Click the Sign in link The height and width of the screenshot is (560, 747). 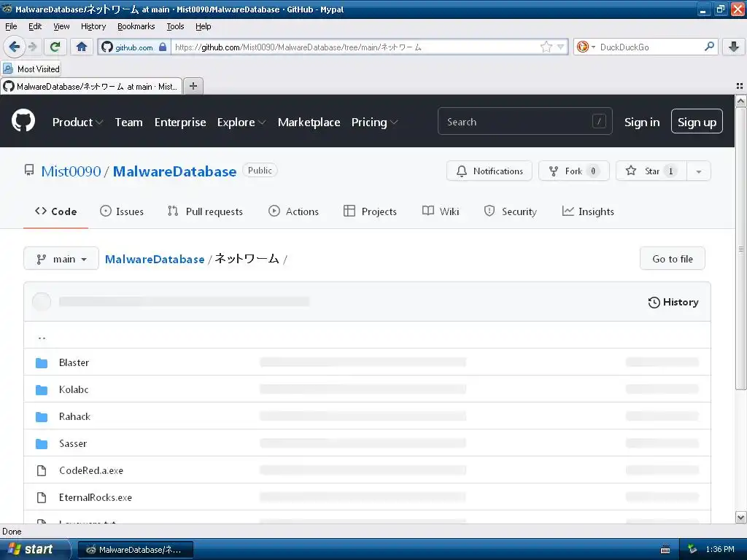pos(642,122)
